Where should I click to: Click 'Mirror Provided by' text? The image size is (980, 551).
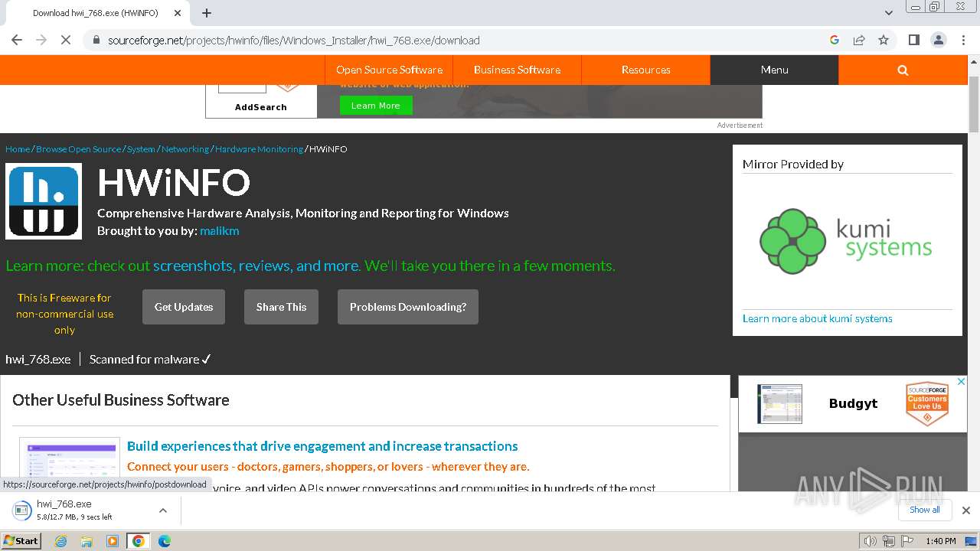[x=793, y=165]
